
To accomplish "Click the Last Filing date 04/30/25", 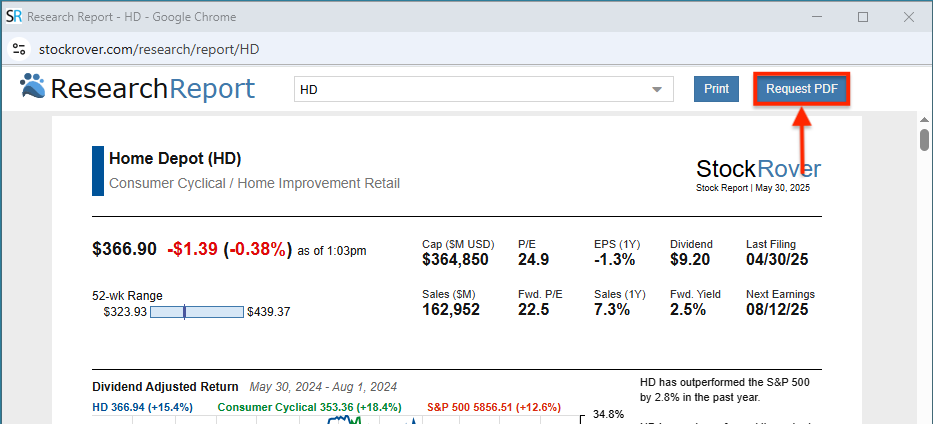I will 777,260.
